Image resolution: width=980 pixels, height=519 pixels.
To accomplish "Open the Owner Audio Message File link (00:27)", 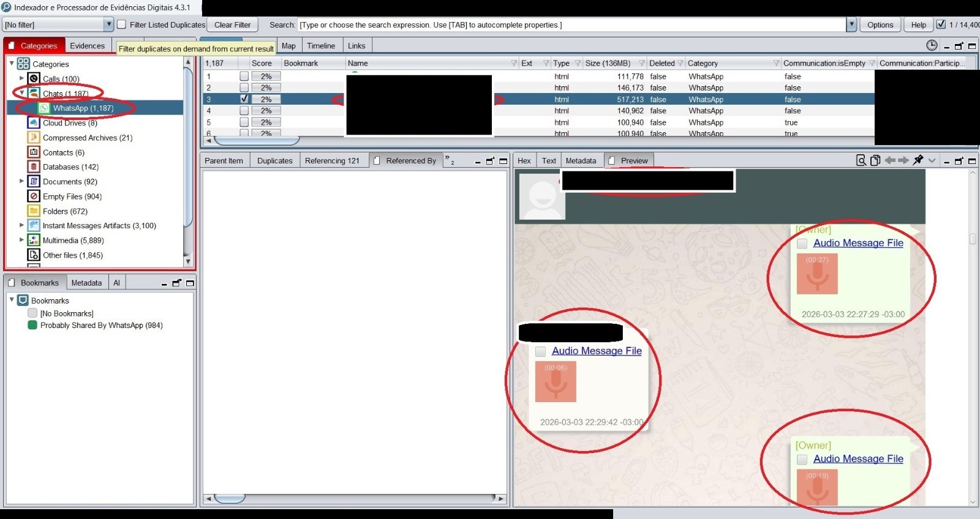I will click(x=858, y=243).
